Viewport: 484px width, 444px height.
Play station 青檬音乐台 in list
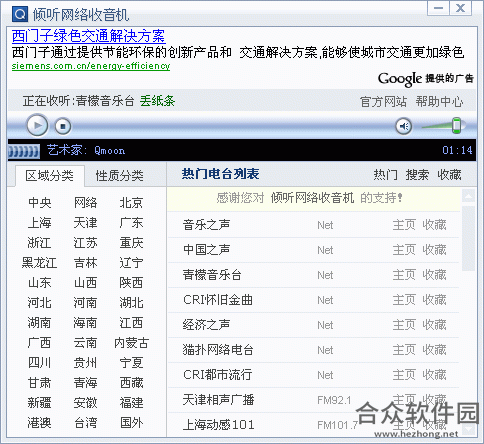tap(212, 275)
